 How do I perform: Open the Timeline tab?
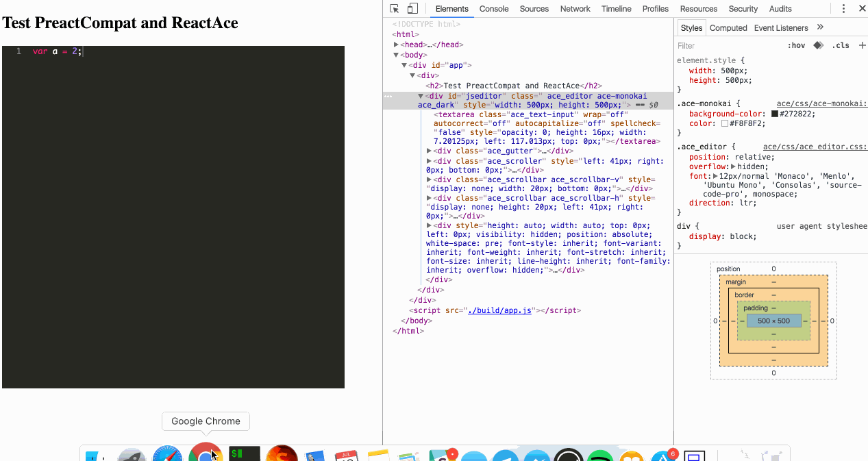(x=617, y=9)
